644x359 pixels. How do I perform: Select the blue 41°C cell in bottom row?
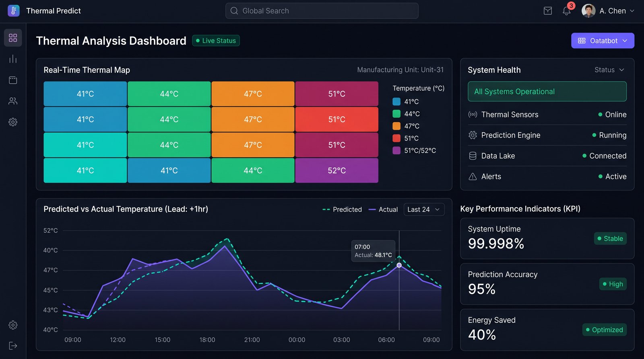169,170
